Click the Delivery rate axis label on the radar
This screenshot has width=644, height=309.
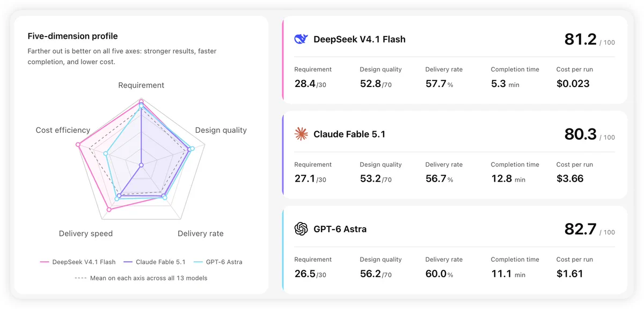(201, 234)
